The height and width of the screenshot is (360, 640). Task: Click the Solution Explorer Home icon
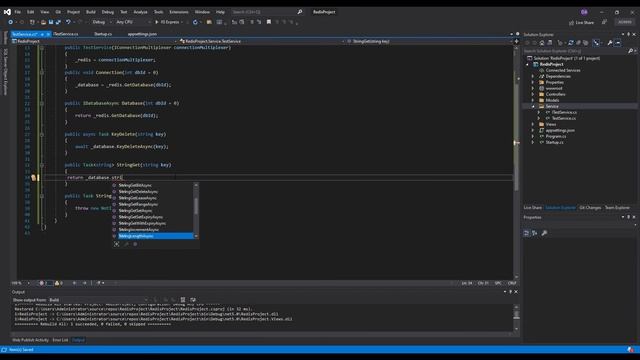[542, 43]
